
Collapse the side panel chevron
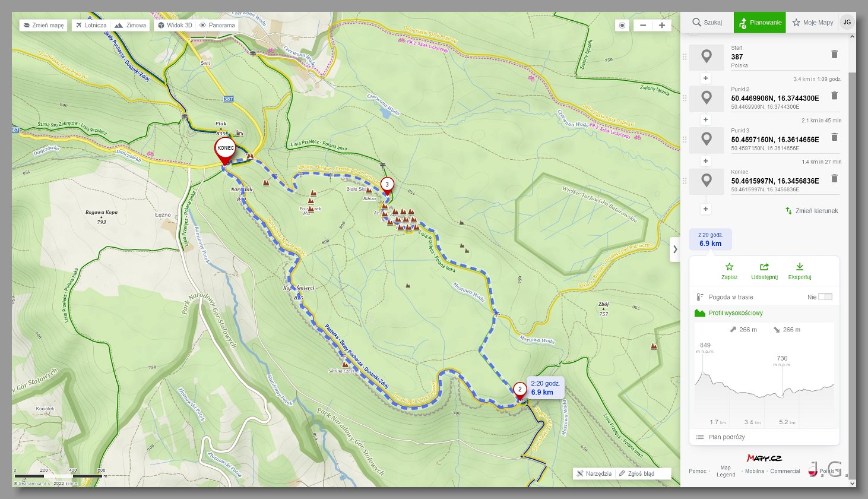674,249
